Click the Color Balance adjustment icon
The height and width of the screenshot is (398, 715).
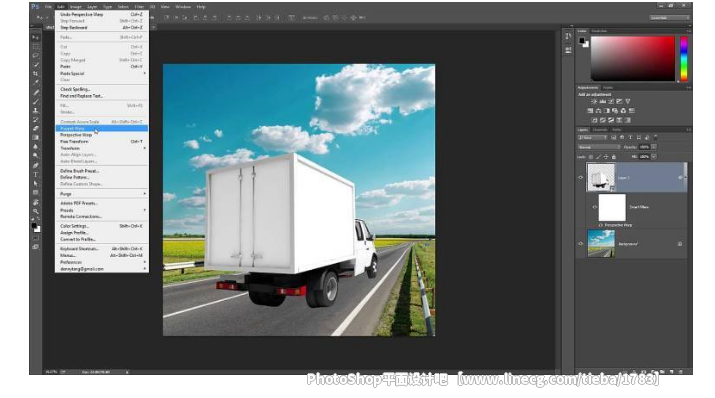tap(598, 111)
